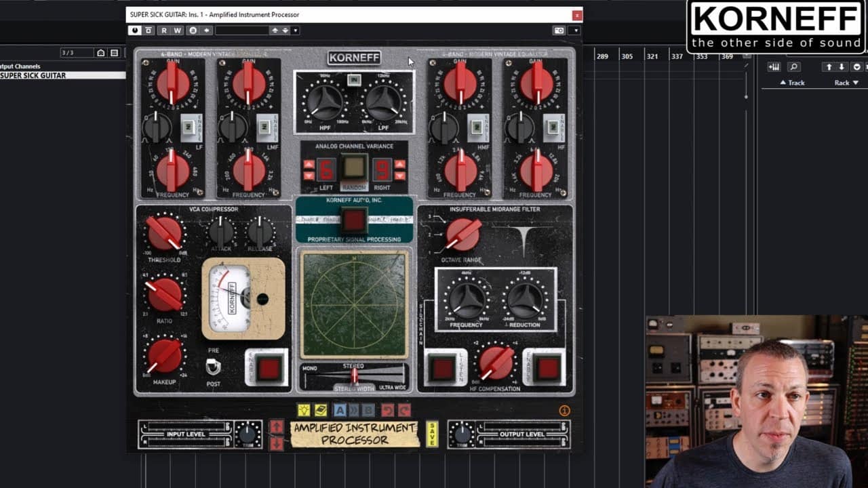
Task: Click the yellow lightbulb tooltips icon
Action: [304, 410]
